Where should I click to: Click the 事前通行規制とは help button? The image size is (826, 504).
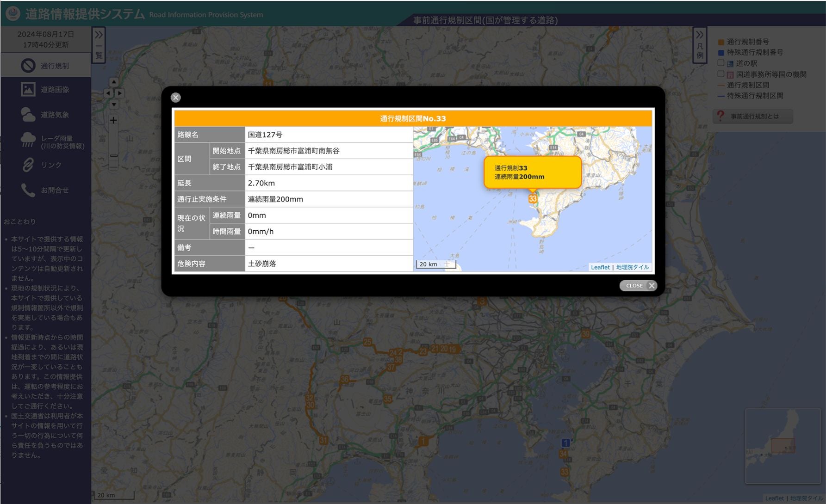(752, 117)
